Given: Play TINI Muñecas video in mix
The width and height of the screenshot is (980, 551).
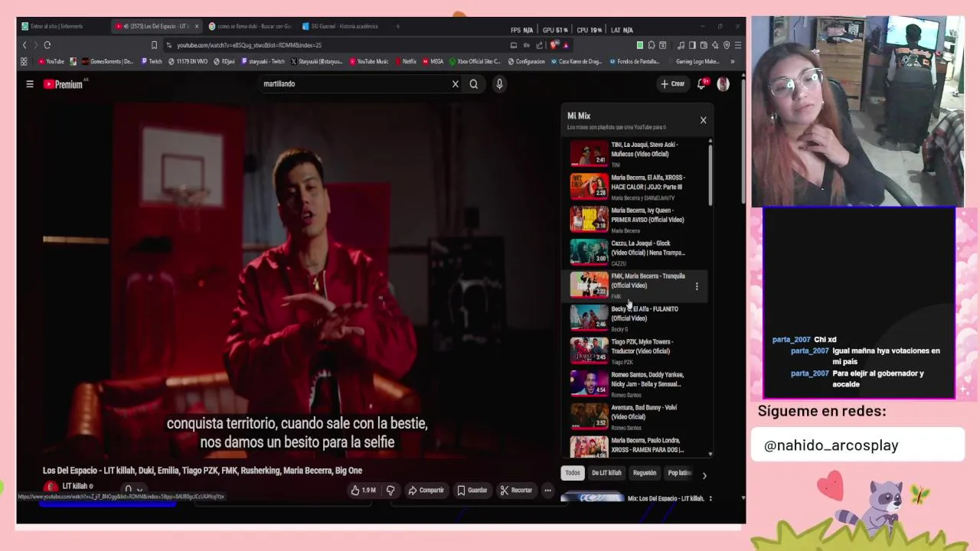Looking at the screenshot, I should (635, 153).
